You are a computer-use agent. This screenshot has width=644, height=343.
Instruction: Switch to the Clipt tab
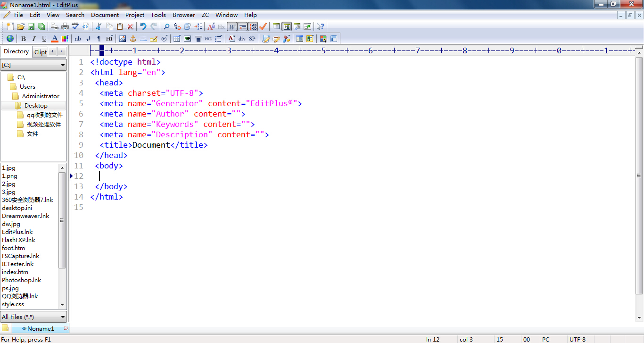[41, 52]
